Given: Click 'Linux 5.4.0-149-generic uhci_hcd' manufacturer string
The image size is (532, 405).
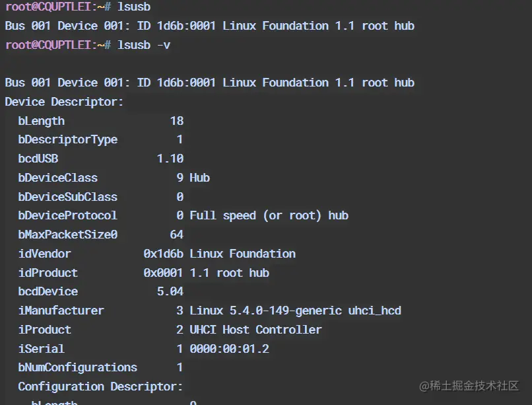Looking at the screenshot, I should pyautogui.click(x=295, y=311).
